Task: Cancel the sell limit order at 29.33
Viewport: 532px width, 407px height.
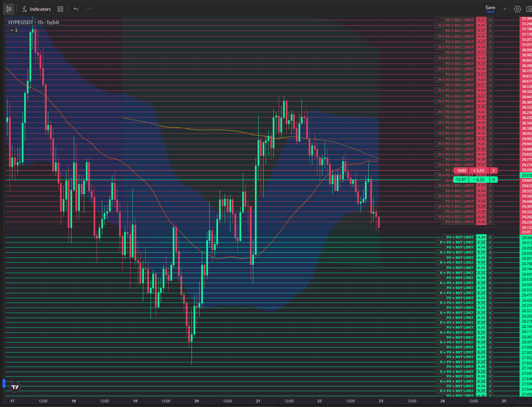Action: [490, 212]
